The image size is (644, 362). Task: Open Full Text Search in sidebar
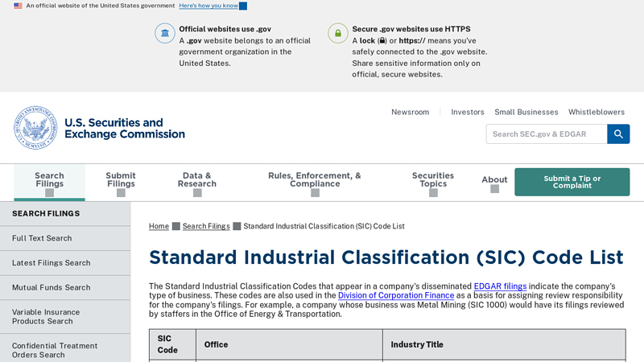click(x=65, y=238)
